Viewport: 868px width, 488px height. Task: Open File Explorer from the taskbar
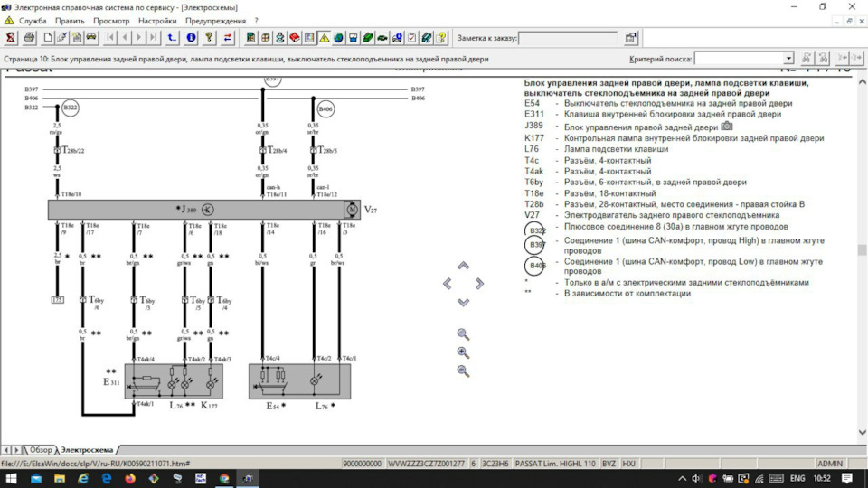click(x=60, y=478)
